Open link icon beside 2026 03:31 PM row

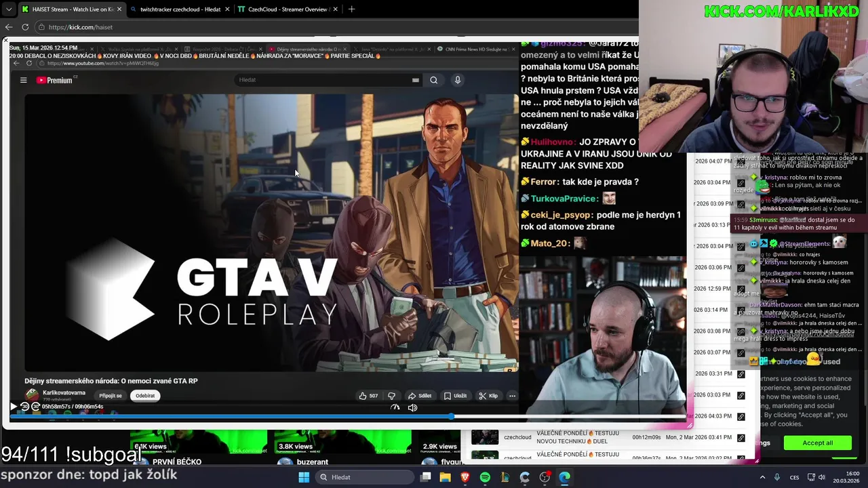click(741, 373)
